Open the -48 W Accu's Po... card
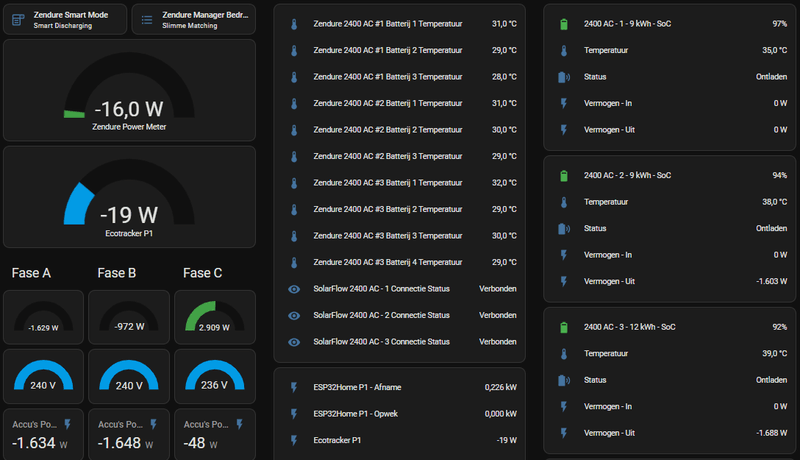 point(215,435)
